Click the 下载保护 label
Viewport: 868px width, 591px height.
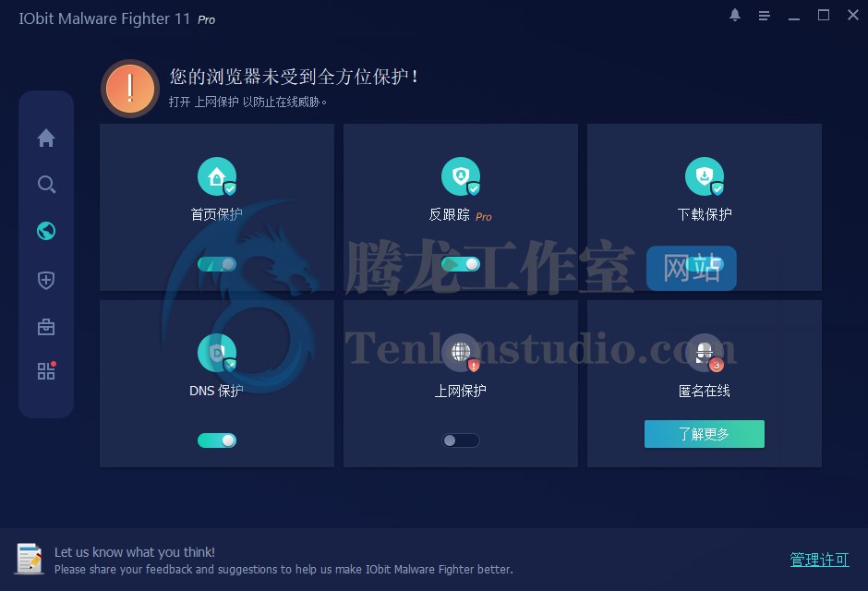point(705,215)
